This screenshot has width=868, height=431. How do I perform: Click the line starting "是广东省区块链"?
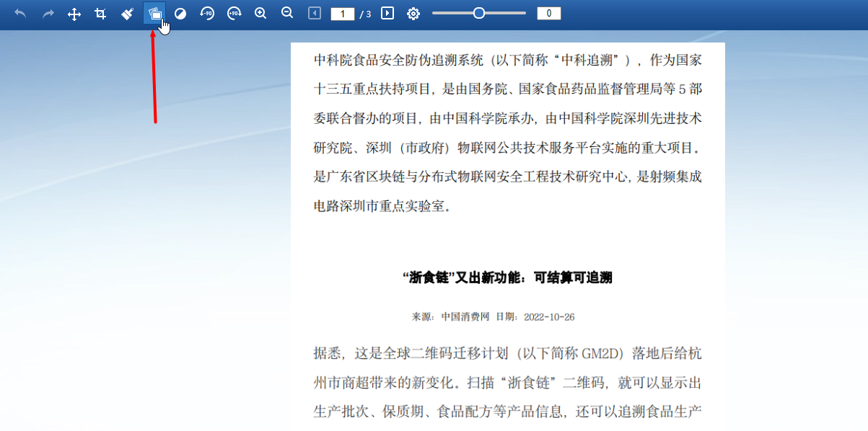[x=508, y=177]
